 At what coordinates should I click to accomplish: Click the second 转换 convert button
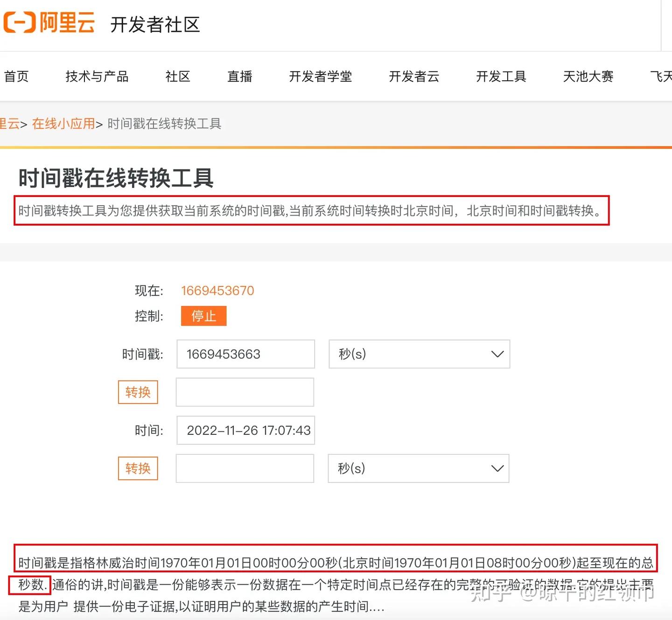click(138, 468)
